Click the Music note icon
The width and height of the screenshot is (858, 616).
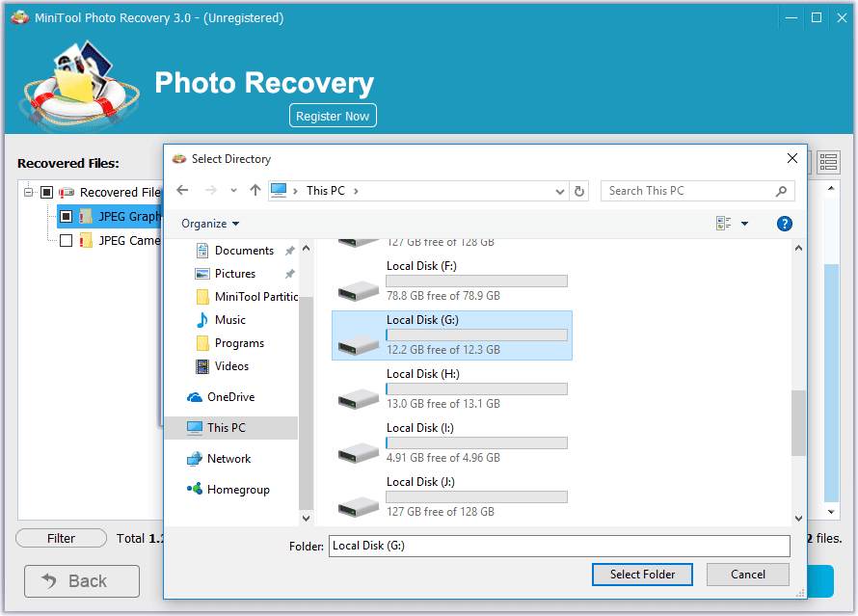click(202, 319)
